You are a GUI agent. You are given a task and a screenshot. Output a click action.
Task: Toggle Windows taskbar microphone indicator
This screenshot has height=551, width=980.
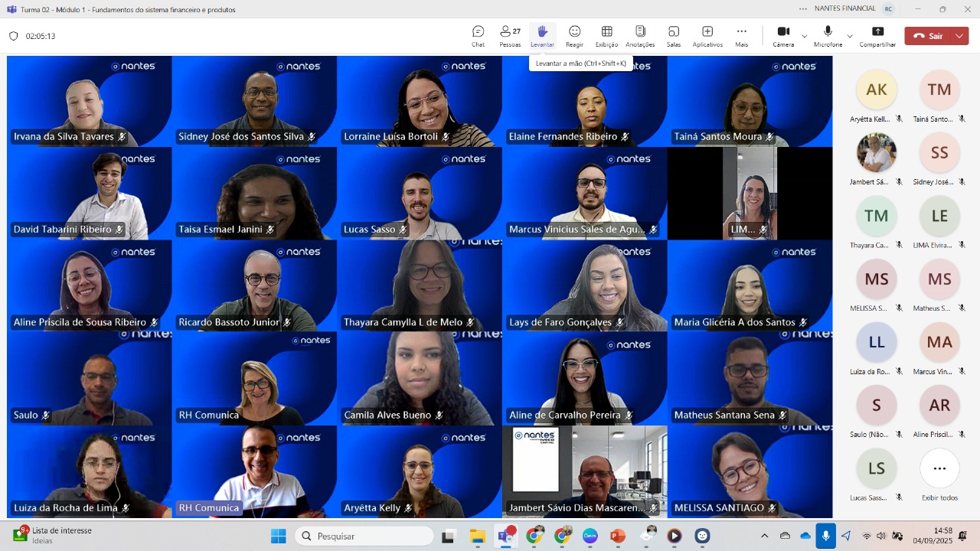click(825, 536)
